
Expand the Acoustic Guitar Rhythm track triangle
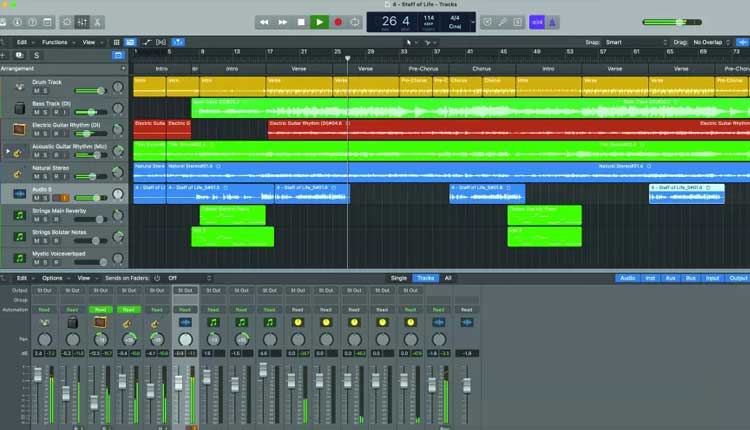click(x=8, y=151)
